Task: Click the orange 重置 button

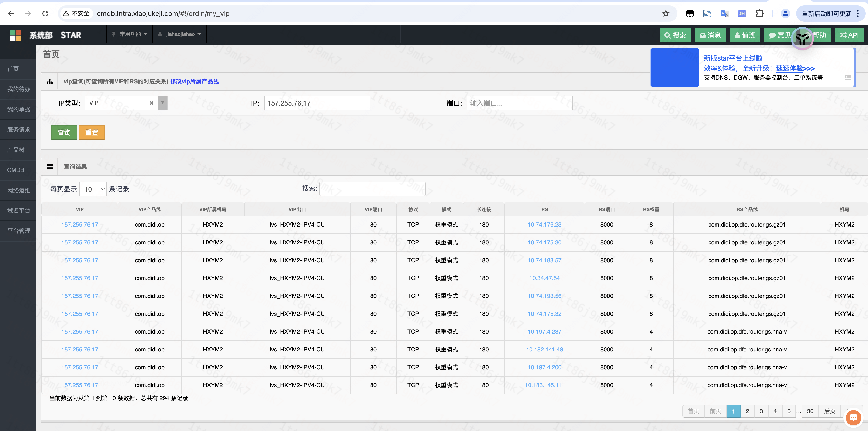Action: pos(92,133)
